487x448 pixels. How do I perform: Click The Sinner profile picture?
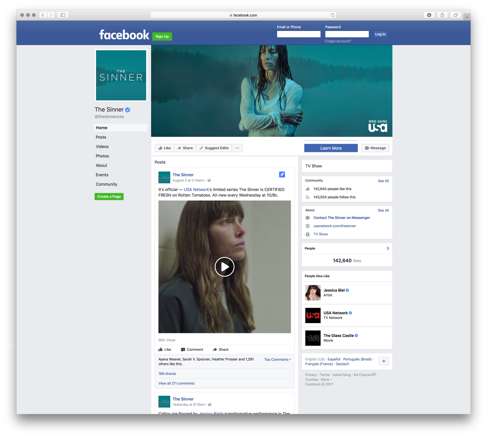(121, 75)
